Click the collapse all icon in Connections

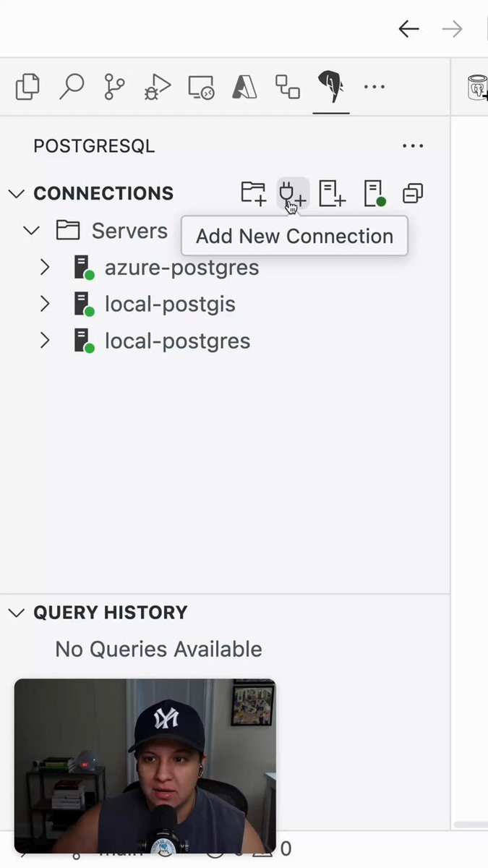[413, 193]
